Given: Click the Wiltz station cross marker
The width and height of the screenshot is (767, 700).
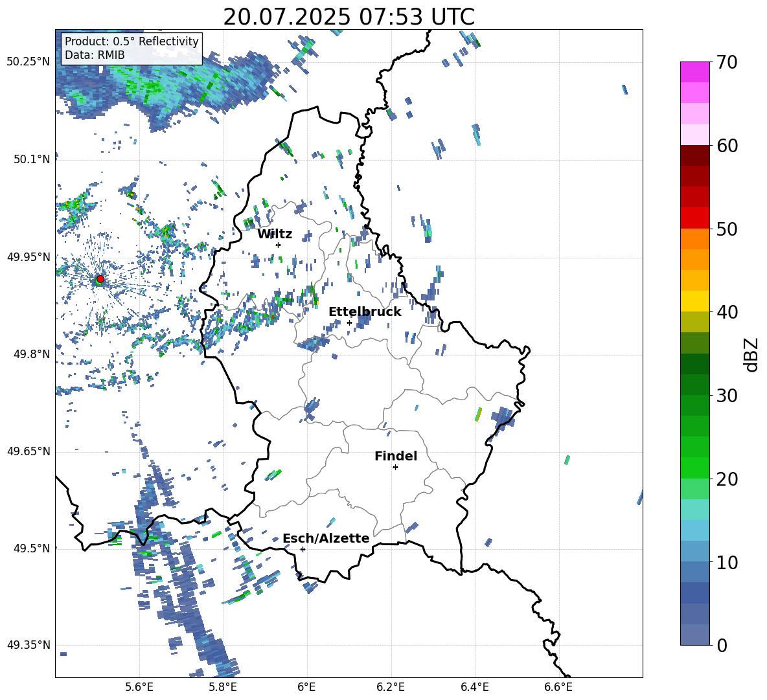Looking at the screenshot, I should (x=279, y=245).
